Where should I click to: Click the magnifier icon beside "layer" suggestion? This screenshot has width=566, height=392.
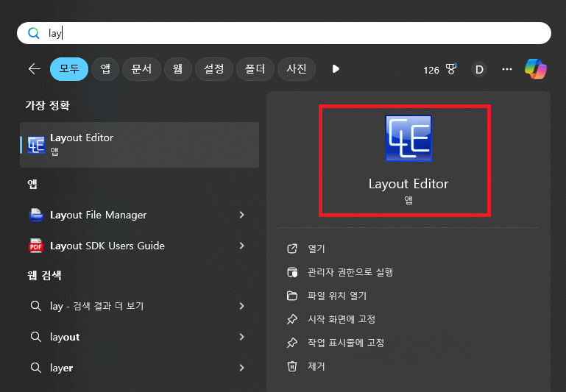tap(36, 368)
